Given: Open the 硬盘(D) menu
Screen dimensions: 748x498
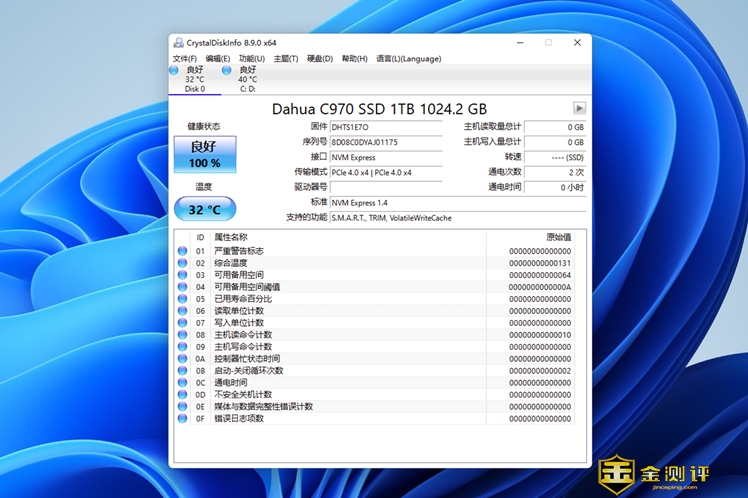Looking at the screenshot, I should tap(320, 59).
